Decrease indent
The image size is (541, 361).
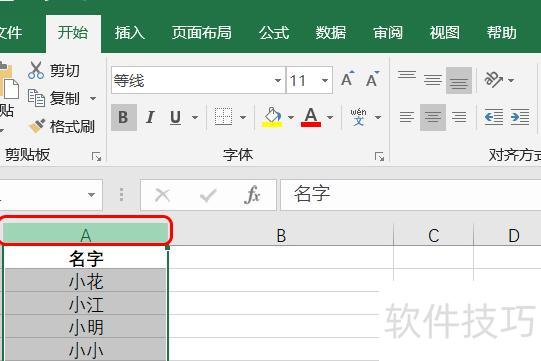tap(493, 117)
